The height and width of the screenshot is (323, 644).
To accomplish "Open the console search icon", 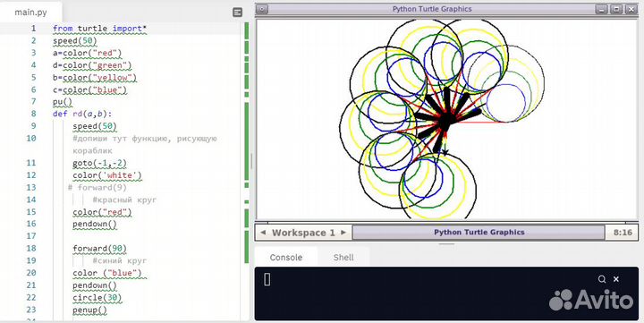I will tap(602, 279).
